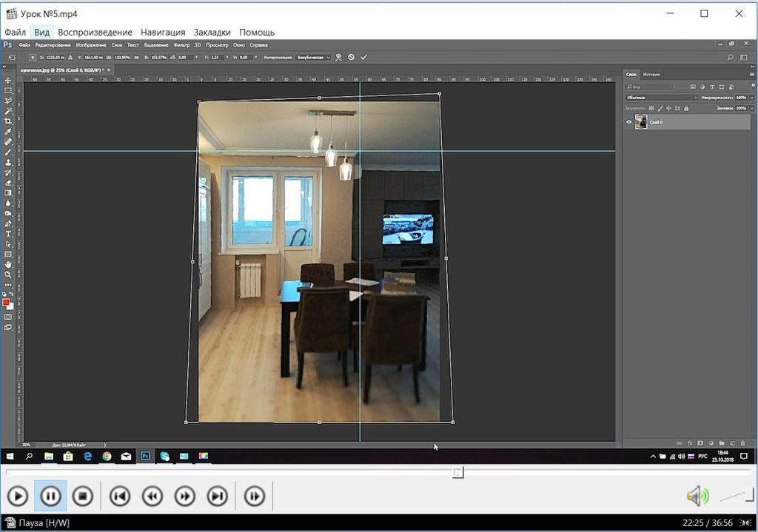Switch to История tab
758x532 pixels.
tap(651, 75)
